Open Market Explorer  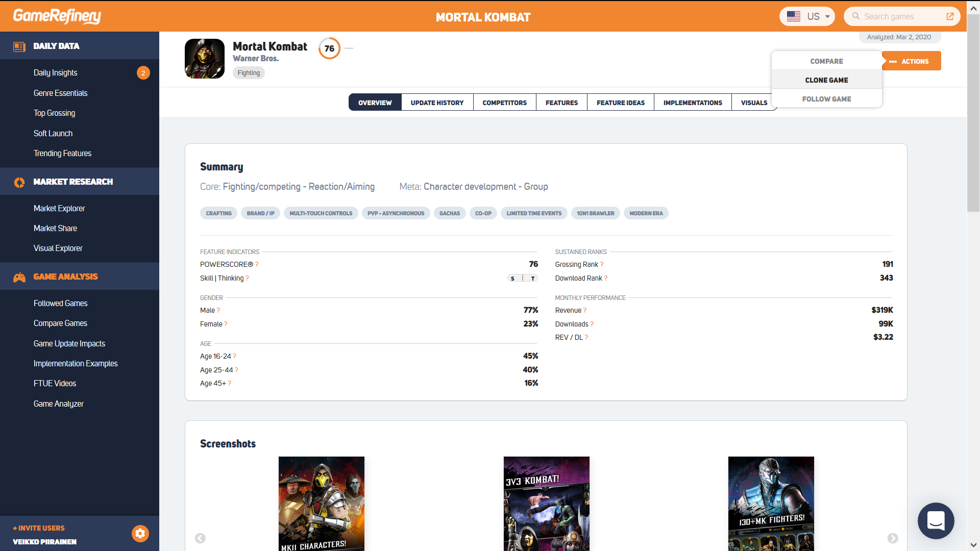[60, 209]
